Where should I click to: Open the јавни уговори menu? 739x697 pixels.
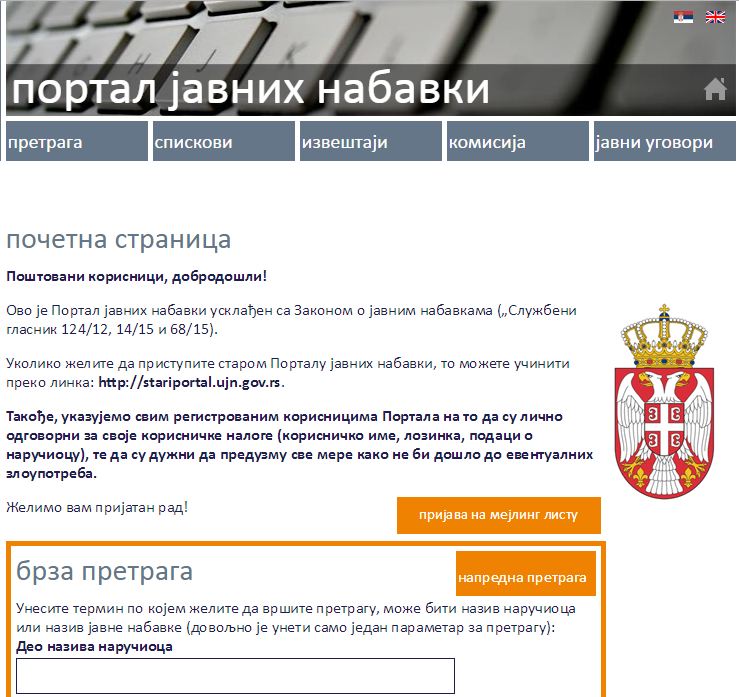665,141
